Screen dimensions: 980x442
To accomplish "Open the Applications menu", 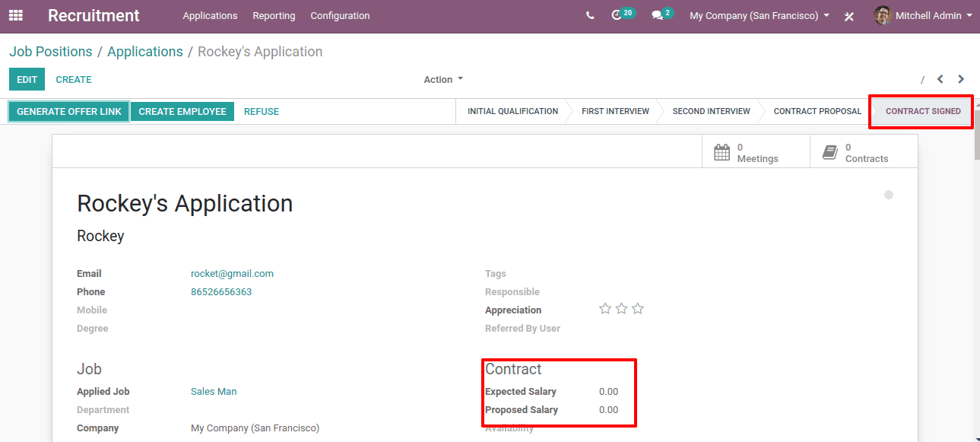I will click(210, 15).
